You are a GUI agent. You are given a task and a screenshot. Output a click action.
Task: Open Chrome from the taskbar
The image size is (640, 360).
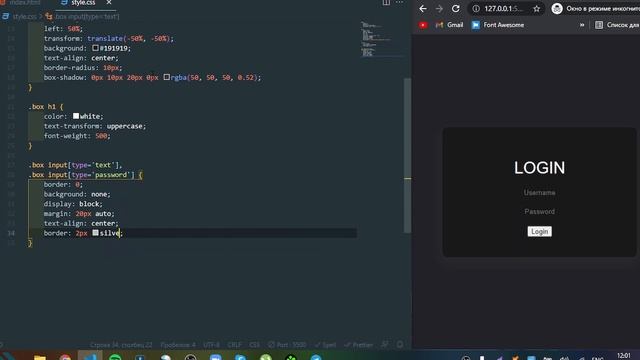point(65,358)
